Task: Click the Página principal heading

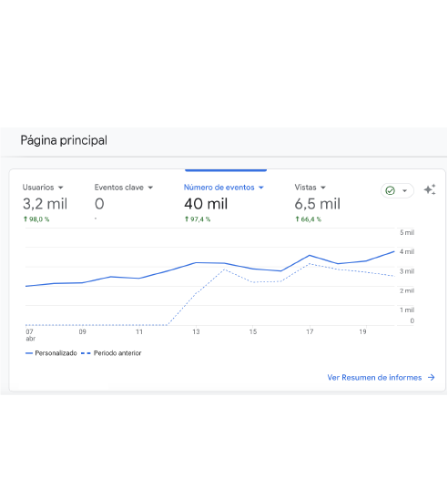Action: click(x=64, y=140)
